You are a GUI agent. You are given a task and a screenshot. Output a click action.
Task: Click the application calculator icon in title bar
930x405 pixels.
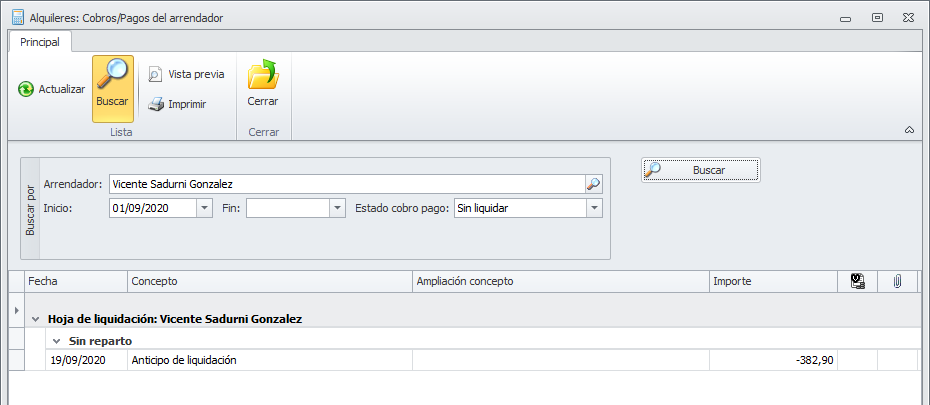pos(18,18)
